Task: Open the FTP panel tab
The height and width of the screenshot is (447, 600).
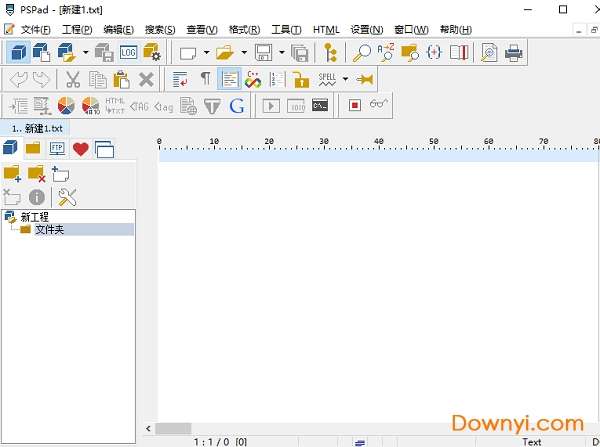Action: point(58,149)
